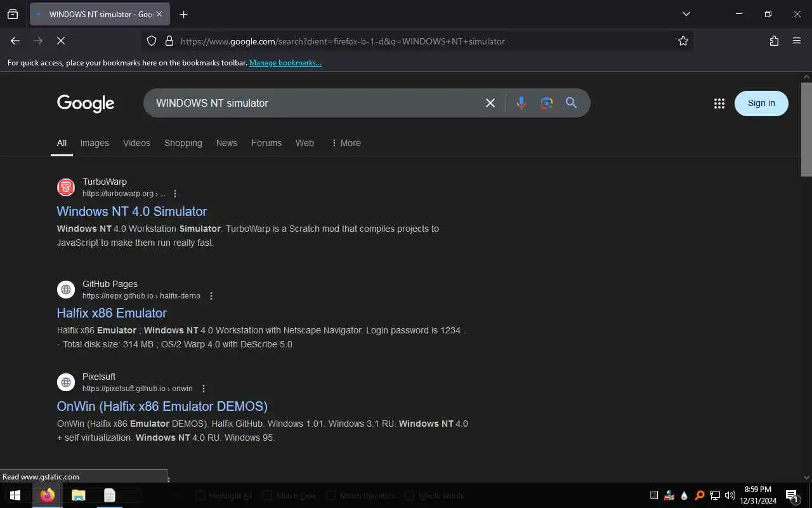Viewport: 812px width, 508px height.
Task: Open a new browser tab
Action: click(x=183, y=14)
